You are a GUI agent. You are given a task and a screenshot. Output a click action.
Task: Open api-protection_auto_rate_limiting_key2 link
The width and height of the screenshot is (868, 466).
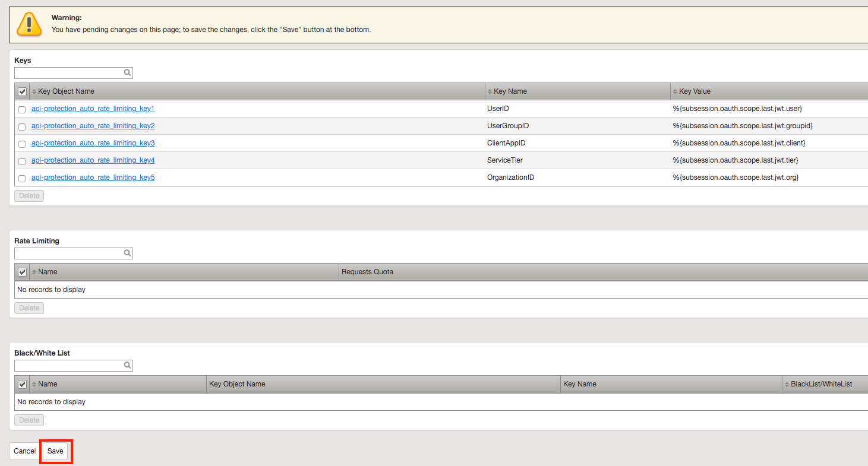(93, 126)
